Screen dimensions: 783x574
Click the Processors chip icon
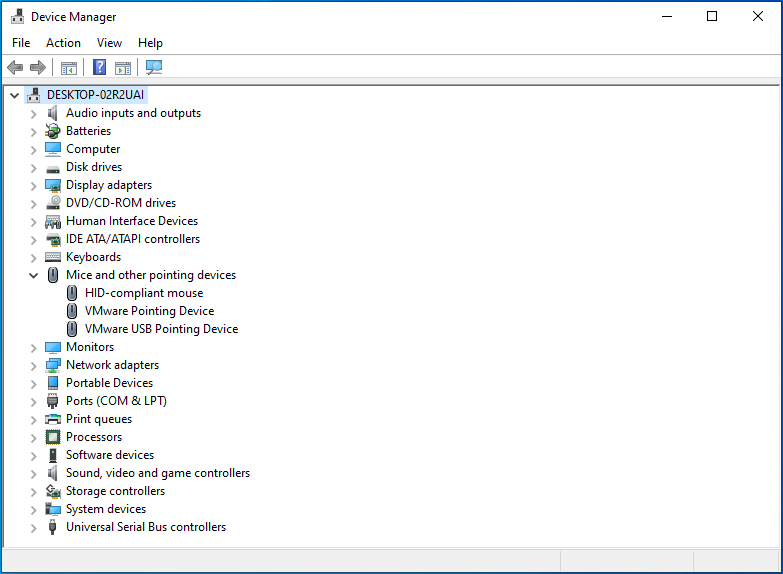[52, 437]
